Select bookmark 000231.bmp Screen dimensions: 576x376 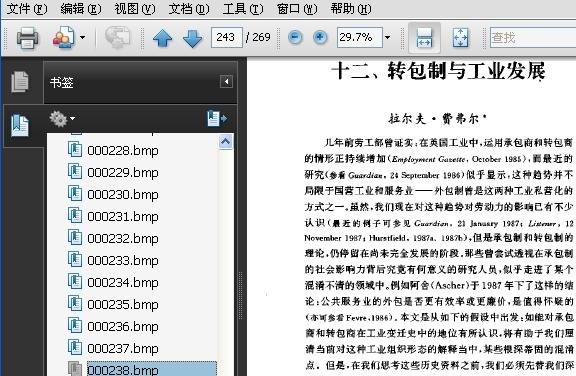point(123,217)
